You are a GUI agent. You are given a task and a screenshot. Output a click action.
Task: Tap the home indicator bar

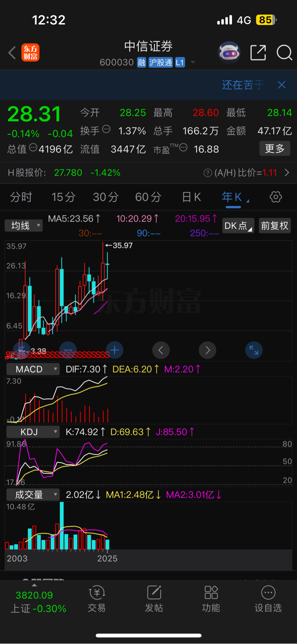pos(148,635)
